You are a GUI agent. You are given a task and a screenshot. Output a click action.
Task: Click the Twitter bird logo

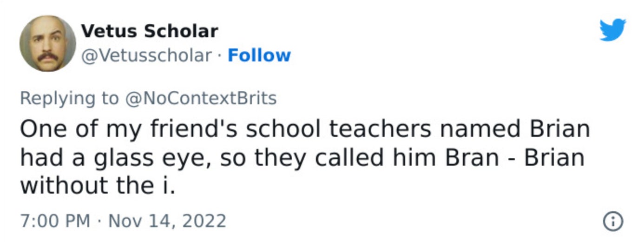pyautogui.click(x=612, y=30)
